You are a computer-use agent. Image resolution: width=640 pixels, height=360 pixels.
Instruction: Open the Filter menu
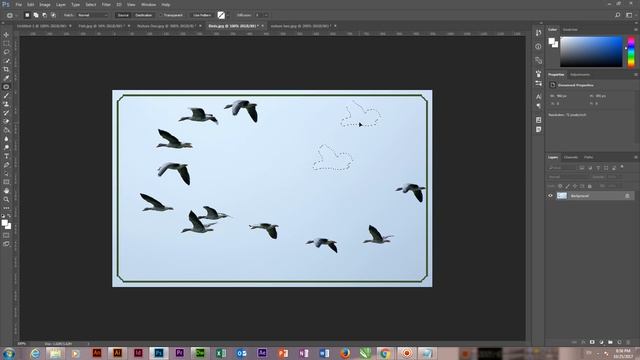tap(106, 4)
